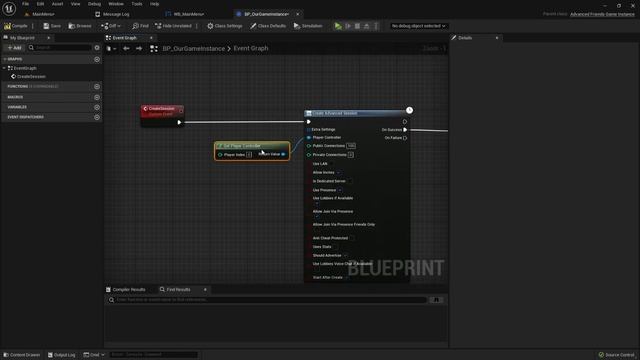Close the Event Graph tab
Screen dimensions: 640x360
(151, 38)
